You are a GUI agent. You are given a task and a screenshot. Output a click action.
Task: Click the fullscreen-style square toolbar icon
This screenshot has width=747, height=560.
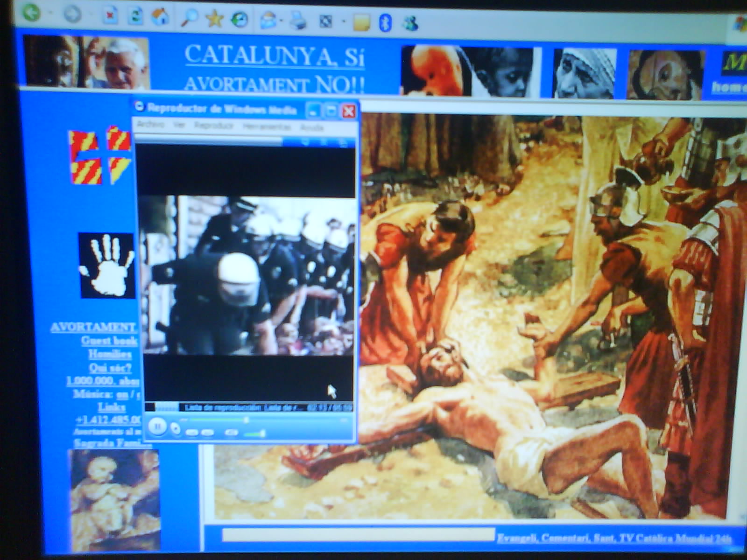[325, 22]
